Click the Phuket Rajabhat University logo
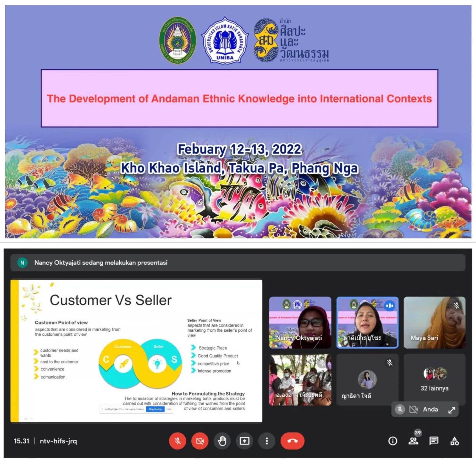Viewport: 476px width, 462px height. (178, 40)
